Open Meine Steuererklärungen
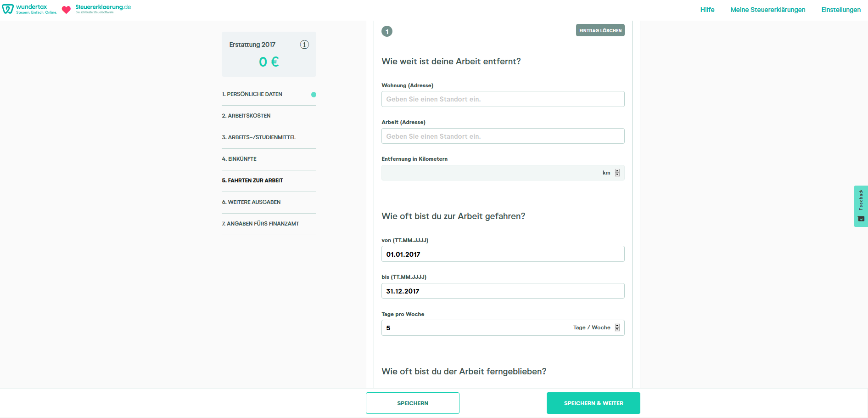868x418 pixels. 768,9
